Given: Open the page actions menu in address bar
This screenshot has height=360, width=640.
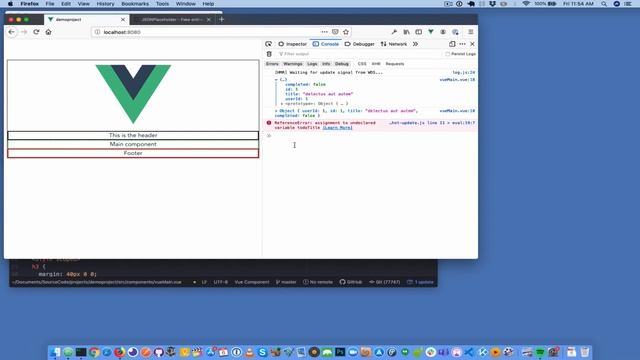Looking at the screenshot, I should click(x=324, y=32).
